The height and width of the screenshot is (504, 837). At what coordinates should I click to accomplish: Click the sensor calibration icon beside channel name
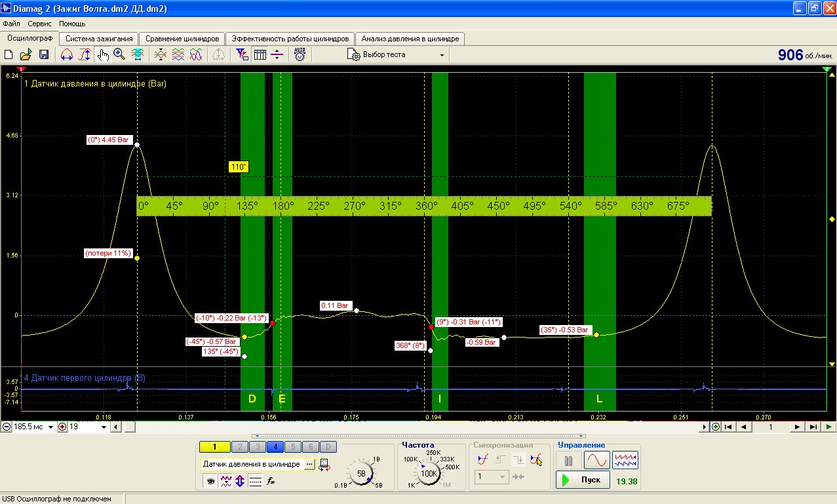[324, 465]
